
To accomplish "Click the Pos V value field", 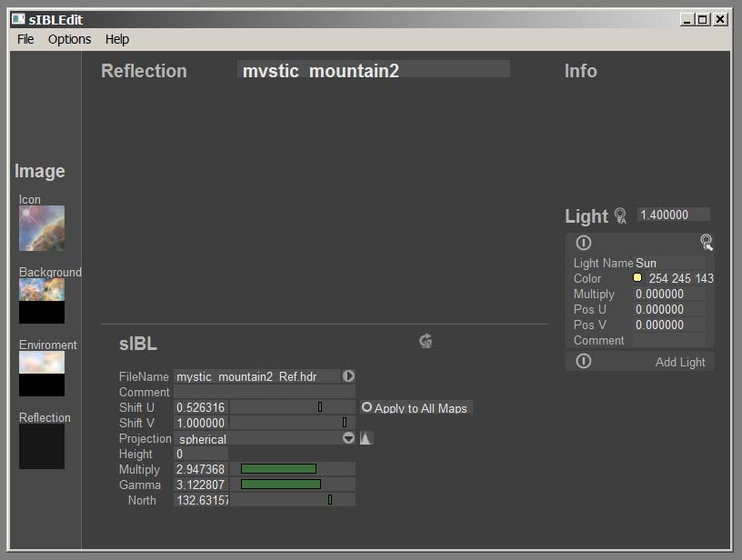I will (669, 325).
